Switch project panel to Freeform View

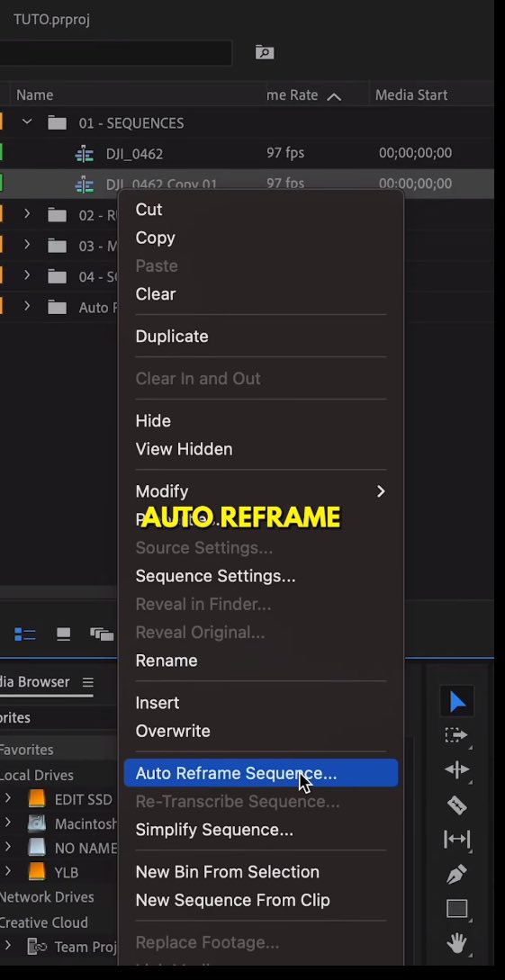pos(101,634)
